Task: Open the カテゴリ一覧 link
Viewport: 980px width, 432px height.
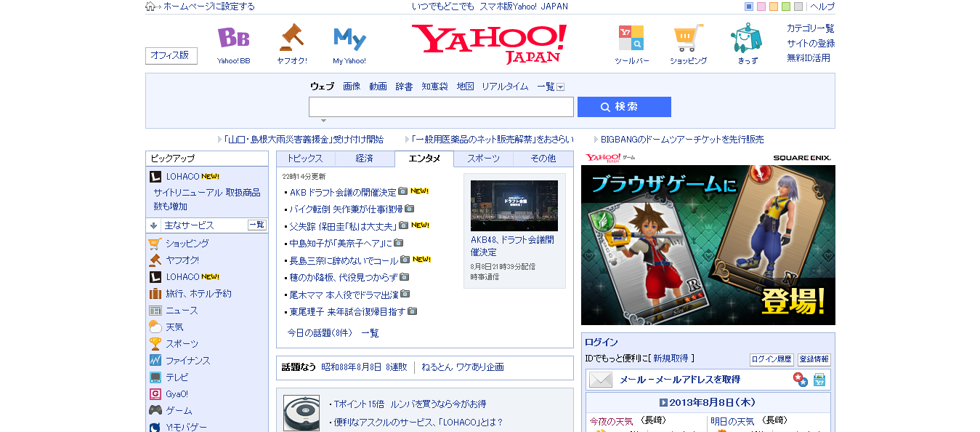Action: point(811,28)
